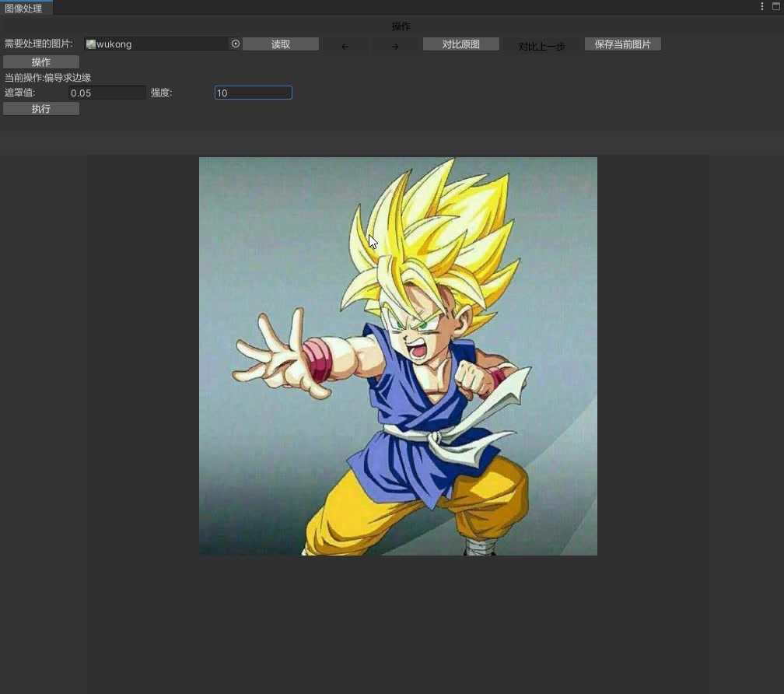Open the window's three-dot options menu
784x694 pixels.
762,6
